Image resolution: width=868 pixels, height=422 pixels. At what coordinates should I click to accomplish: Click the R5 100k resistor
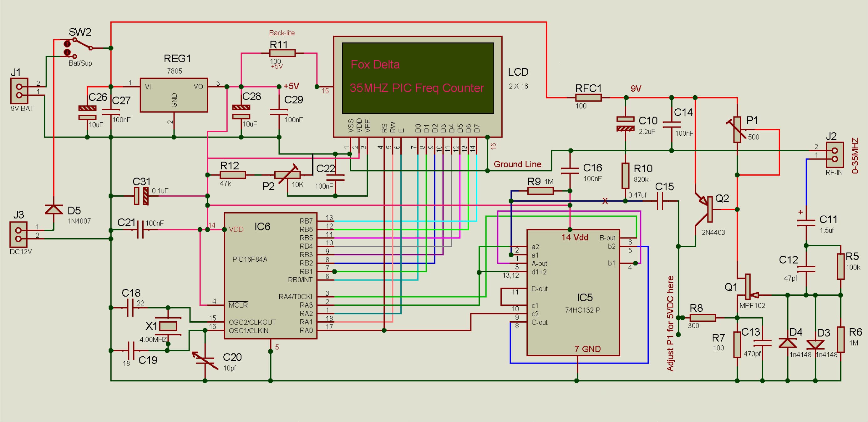(841, 267)
